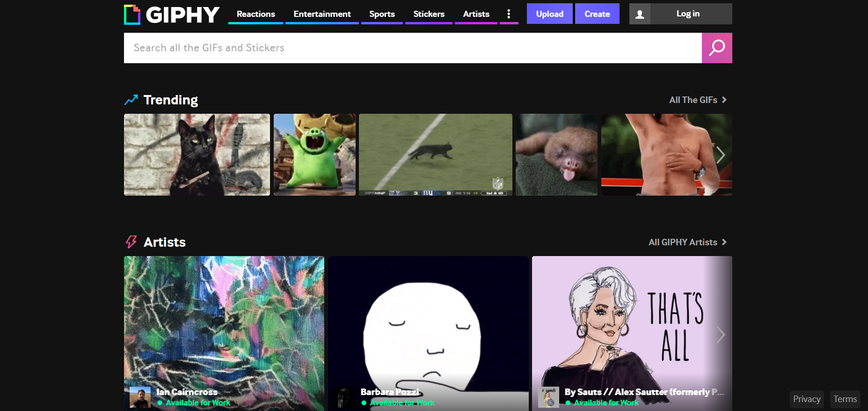Image resolution: width=868 pixels, height=411 pixels.
Task: Click the Trending section heading
Action: [x=171, y=100]
